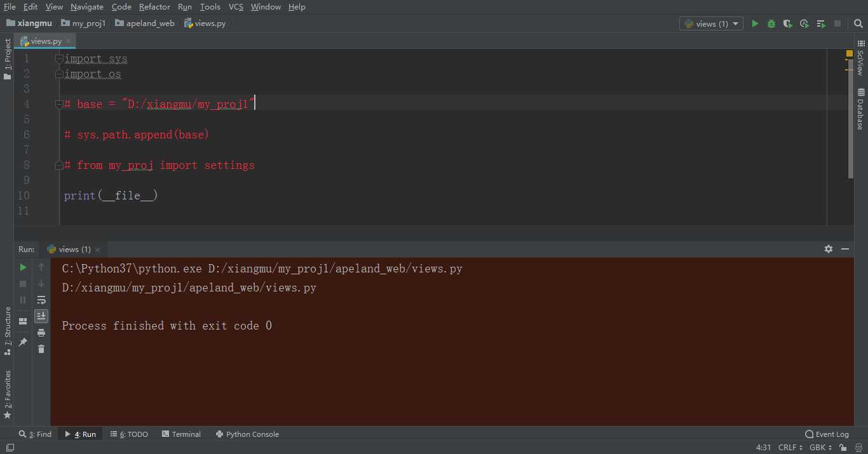
Task: Click the read-only lock icon in the status bar
Action: [843, 448]
